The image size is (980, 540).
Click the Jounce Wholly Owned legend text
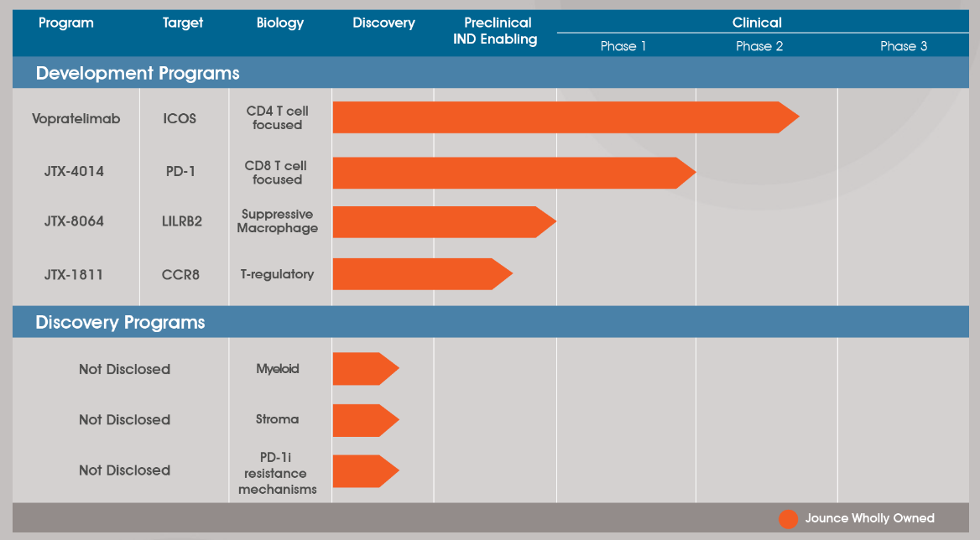point(869,518)
